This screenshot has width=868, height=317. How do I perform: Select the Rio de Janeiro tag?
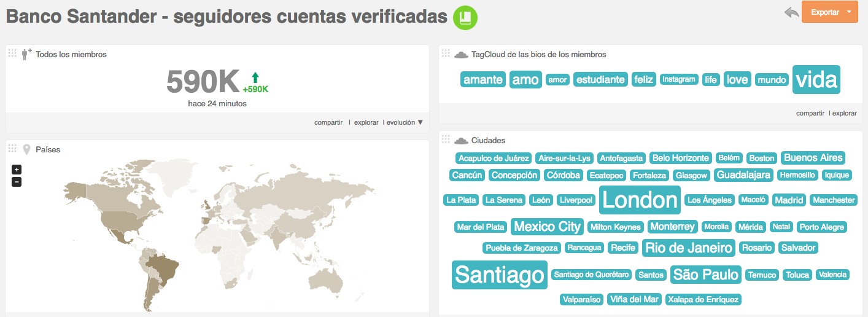689,248
